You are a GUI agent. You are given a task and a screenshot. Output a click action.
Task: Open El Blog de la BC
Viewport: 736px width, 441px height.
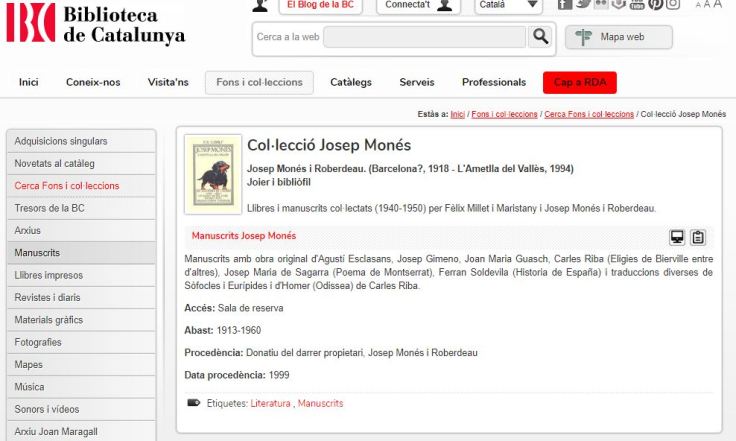click(320, 5)
